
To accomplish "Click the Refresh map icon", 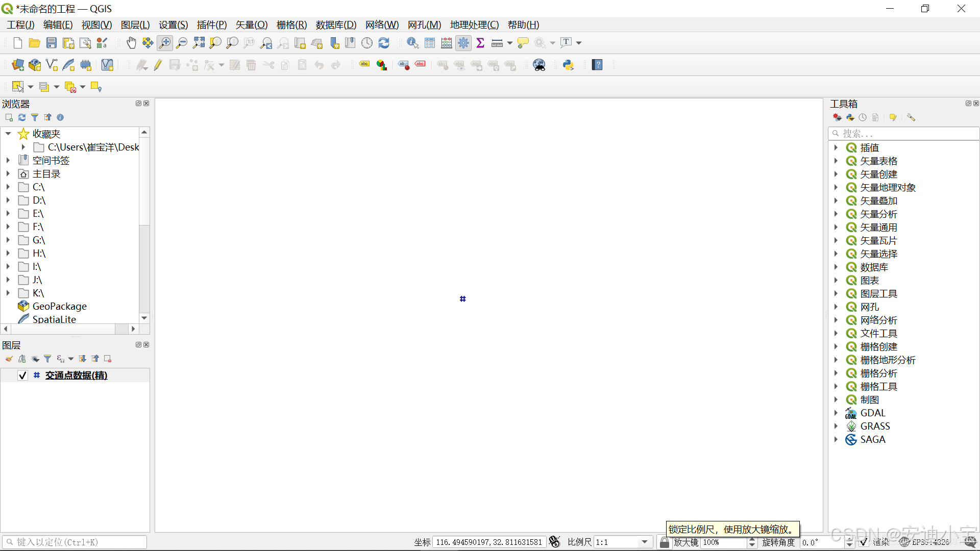I will (x=384, y=43).
